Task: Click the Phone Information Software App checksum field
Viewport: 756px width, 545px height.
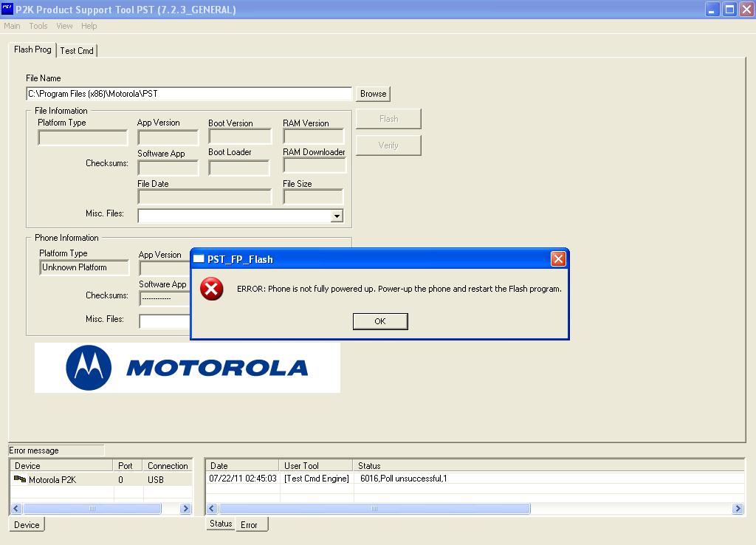Action: click(x=165, y=298)
